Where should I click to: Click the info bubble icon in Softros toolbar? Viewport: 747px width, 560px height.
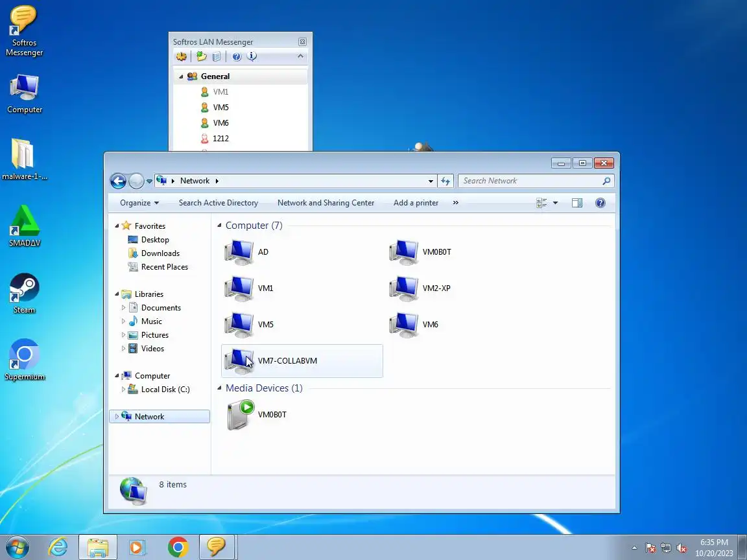(x=252, y=56)
